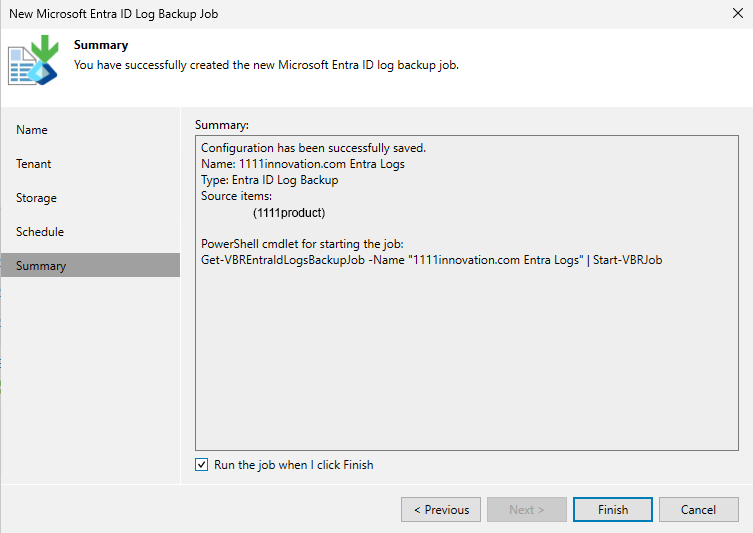Click the (1111product) source item
Image resolution: width=753 pixels, height=533 pixels.
click(x=289, y=213)
